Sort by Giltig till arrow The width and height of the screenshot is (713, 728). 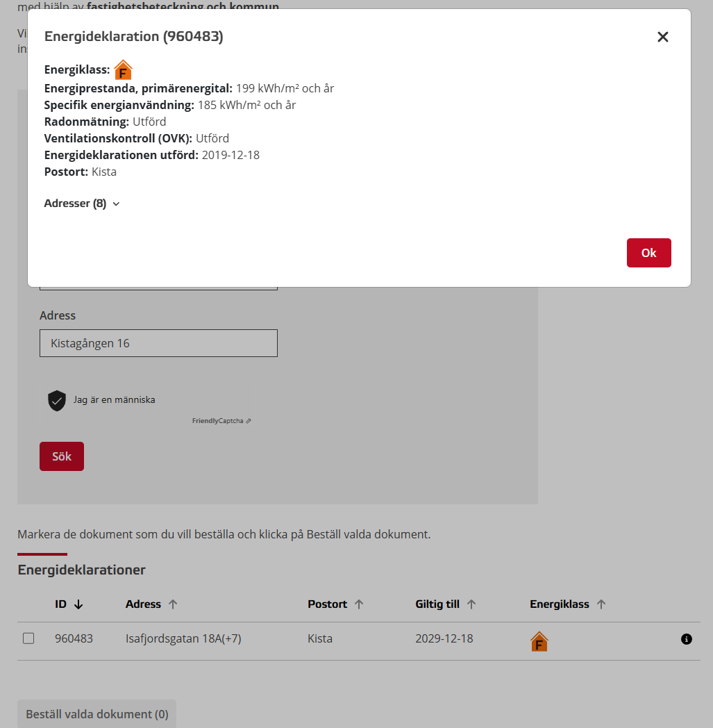tap(471, 604)
